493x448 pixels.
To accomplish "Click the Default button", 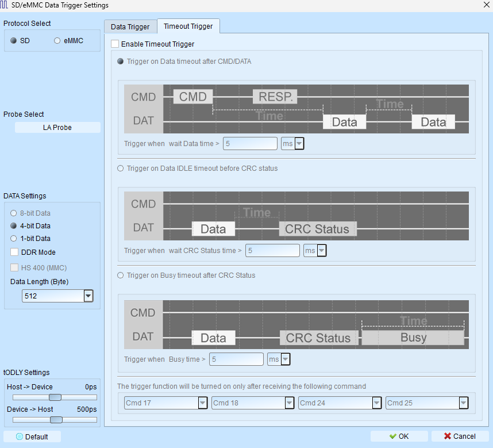I will 32,436.
